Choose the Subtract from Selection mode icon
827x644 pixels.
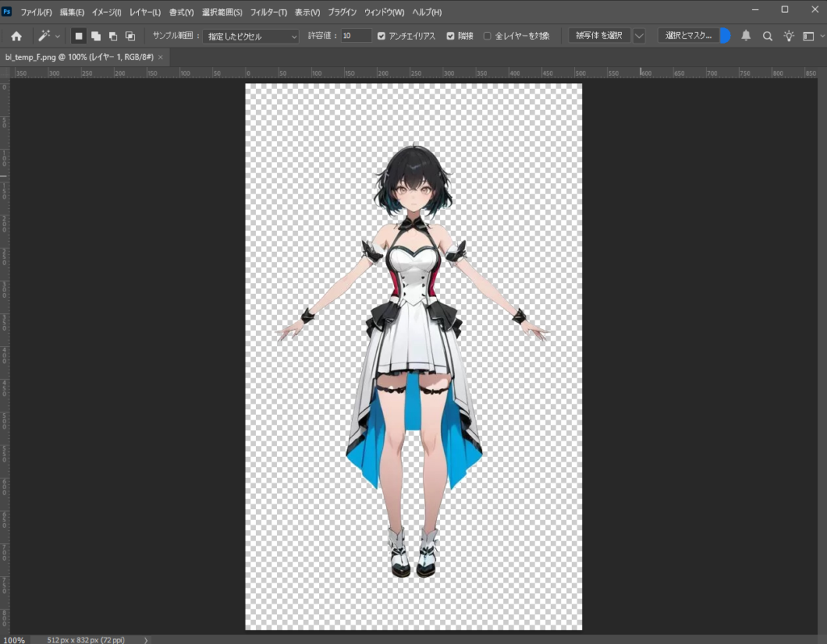pyautogui.click(x=112, y=36)
